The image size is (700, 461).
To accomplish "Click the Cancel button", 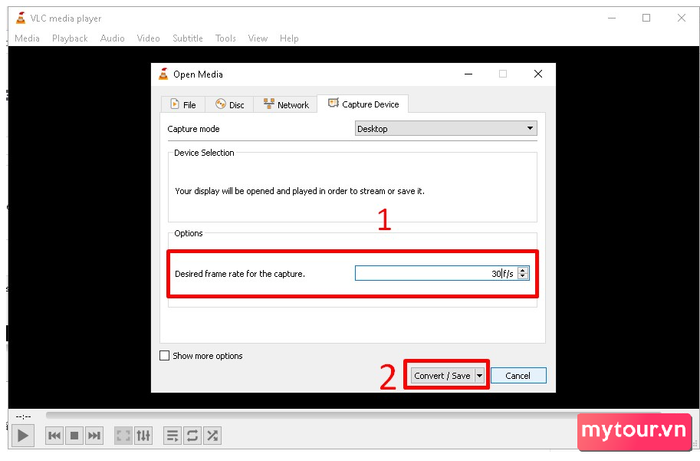I will tap(518, 376).
